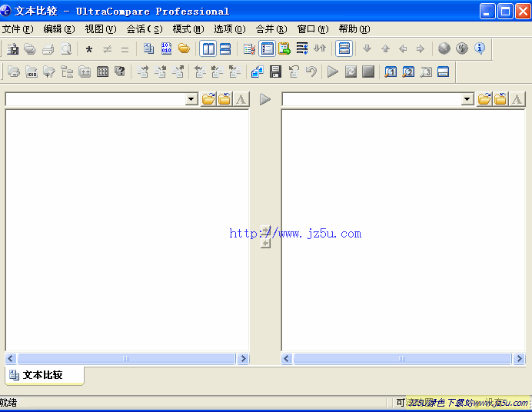Open the 合并(R) menu
Screen dimensions: 532x412
(271, 29)
